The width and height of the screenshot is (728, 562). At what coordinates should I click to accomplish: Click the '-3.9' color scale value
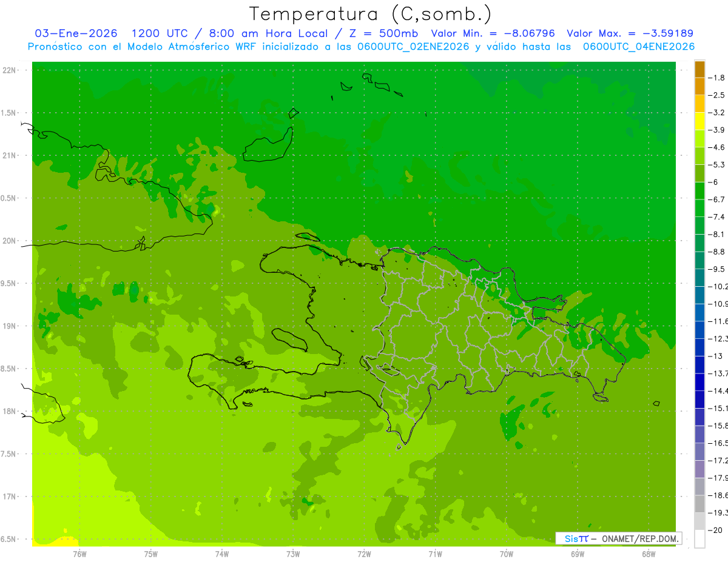point(716,130)
